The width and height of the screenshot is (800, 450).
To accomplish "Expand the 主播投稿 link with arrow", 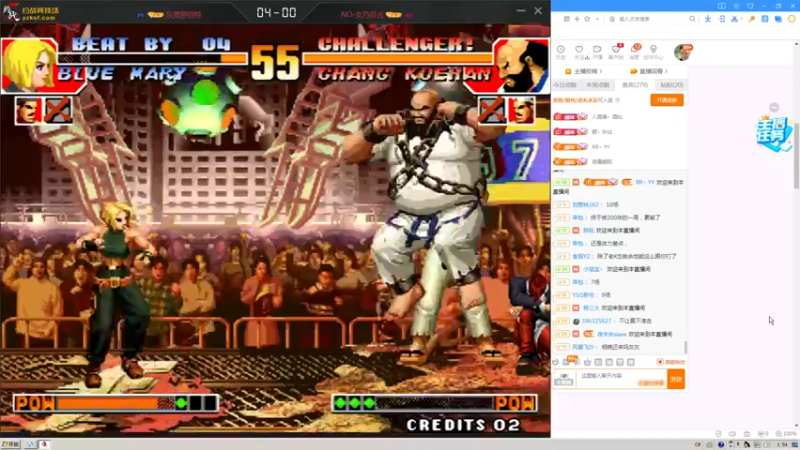I will [x=583, y=71].
